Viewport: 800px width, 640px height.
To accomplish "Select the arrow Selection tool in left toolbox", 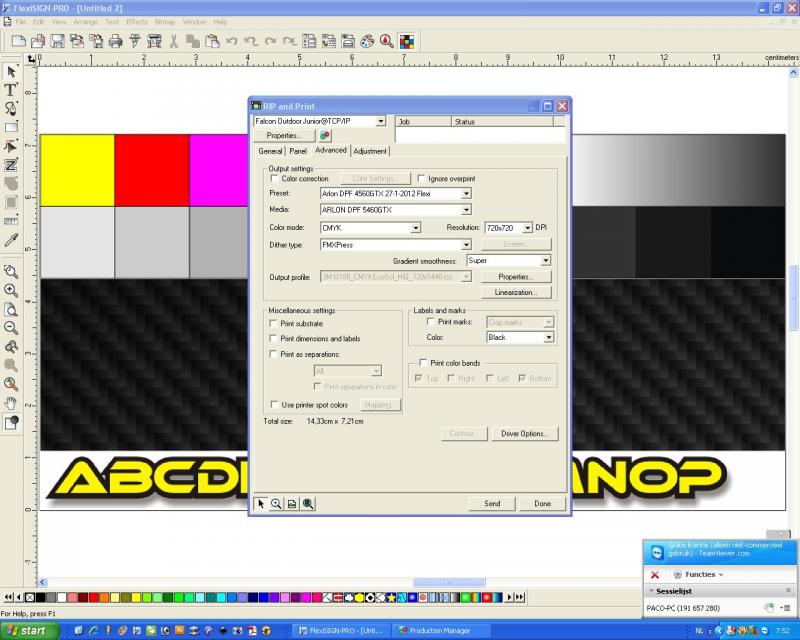I will tap(11, 71).
